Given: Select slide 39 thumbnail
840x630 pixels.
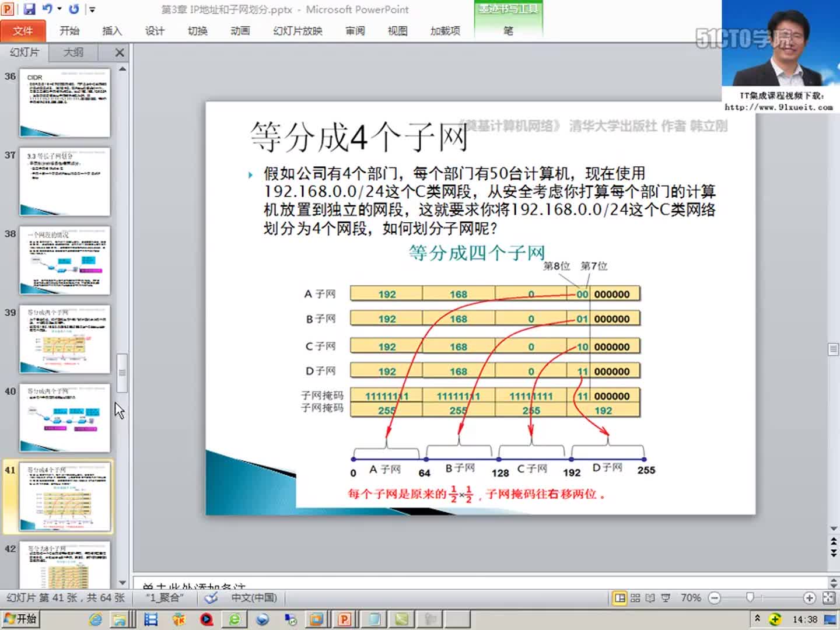Looking at the screenshot, I should pos(65,339).
